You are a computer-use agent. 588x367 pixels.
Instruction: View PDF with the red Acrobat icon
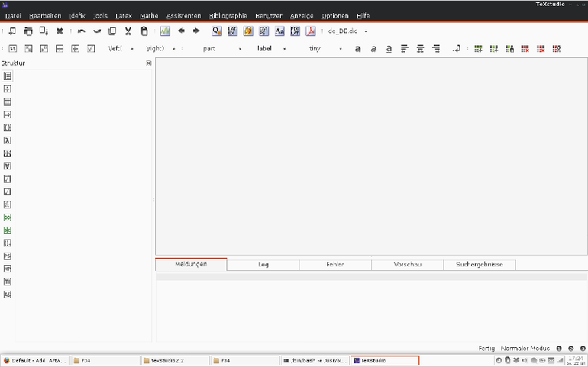[x=311, y=31]
